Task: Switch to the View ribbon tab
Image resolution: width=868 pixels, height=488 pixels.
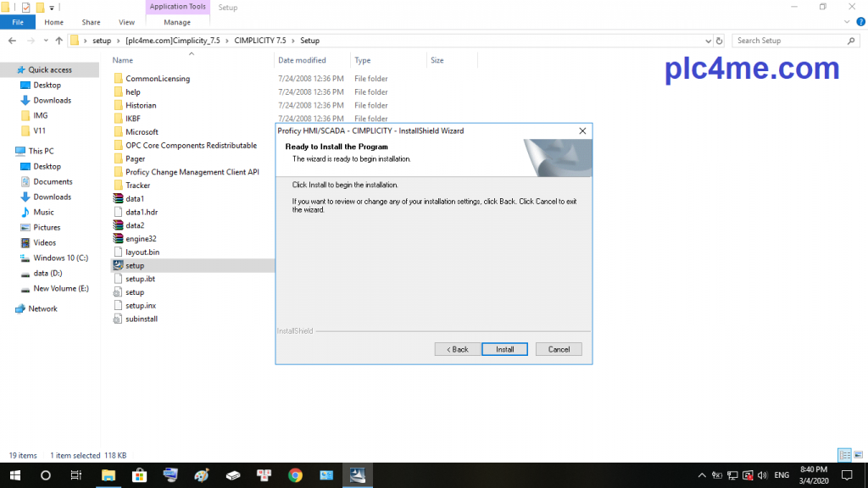Action: point(126,22)
